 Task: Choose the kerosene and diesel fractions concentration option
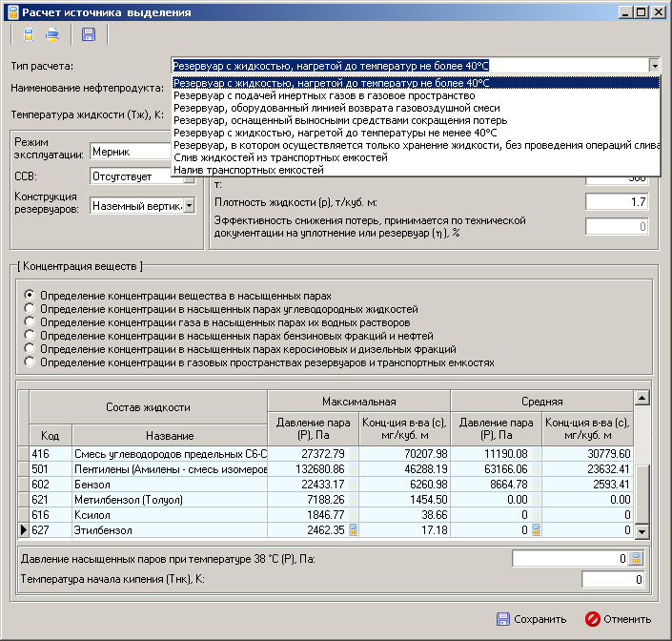point(31,350)
